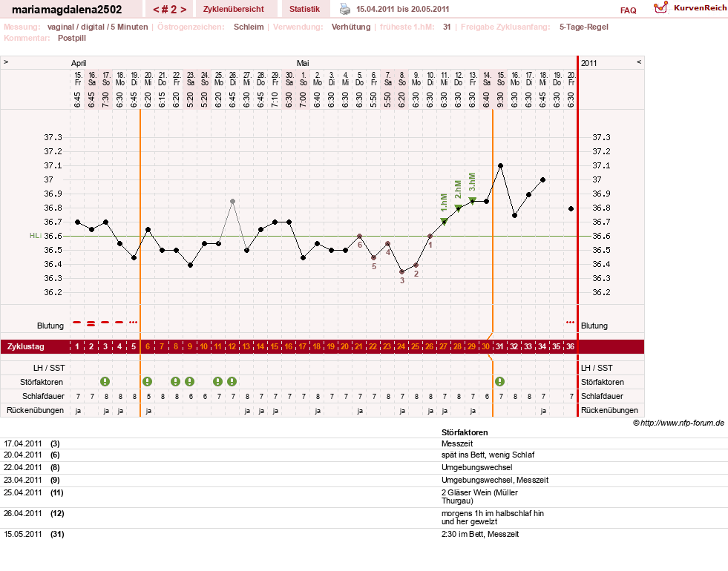This screenshot has width=728, height=571.
Task: Click the spotting dots on cycle day 5
Action: [134, 322]
